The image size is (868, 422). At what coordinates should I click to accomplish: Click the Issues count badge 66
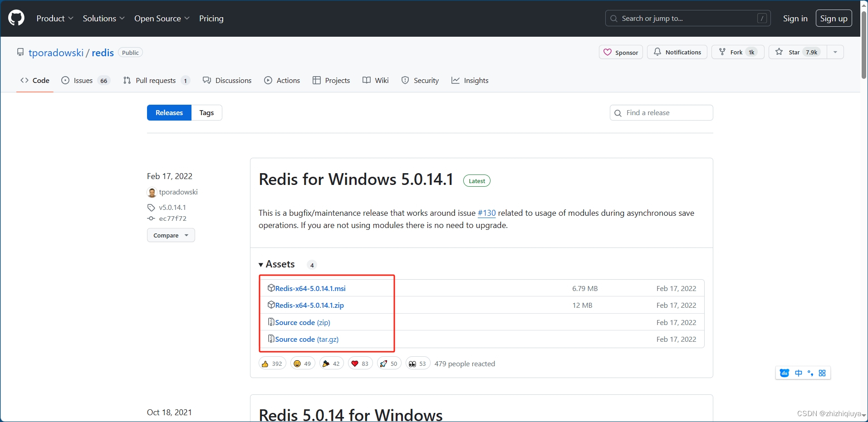(x=104, y=81)
